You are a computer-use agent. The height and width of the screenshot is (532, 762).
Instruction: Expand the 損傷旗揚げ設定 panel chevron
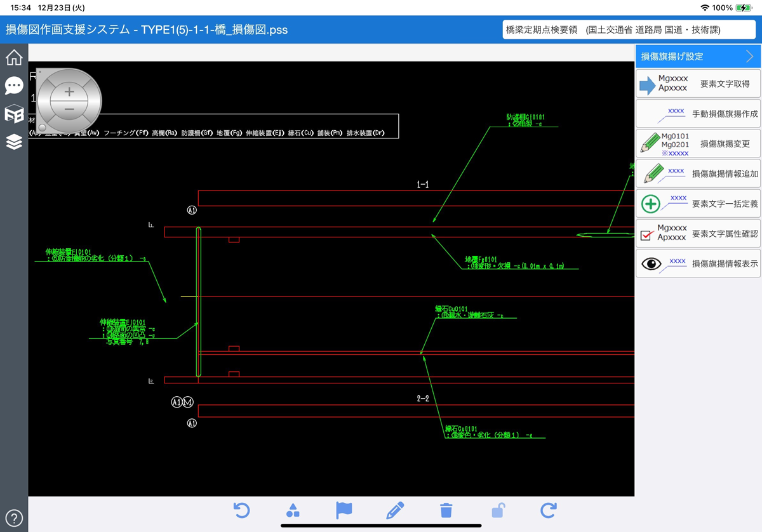point(750,57)
